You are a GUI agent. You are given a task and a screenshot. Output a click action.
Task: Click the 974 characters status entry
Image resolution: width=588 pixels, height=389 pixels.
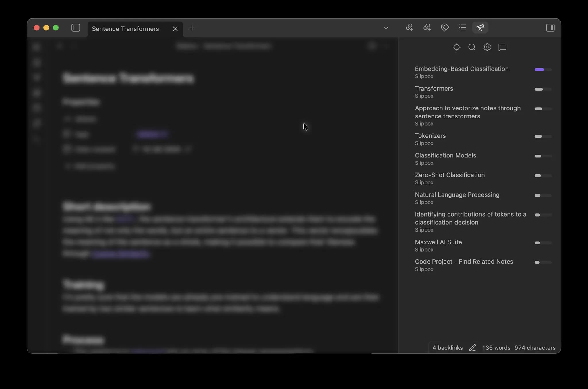click(535, 348)
